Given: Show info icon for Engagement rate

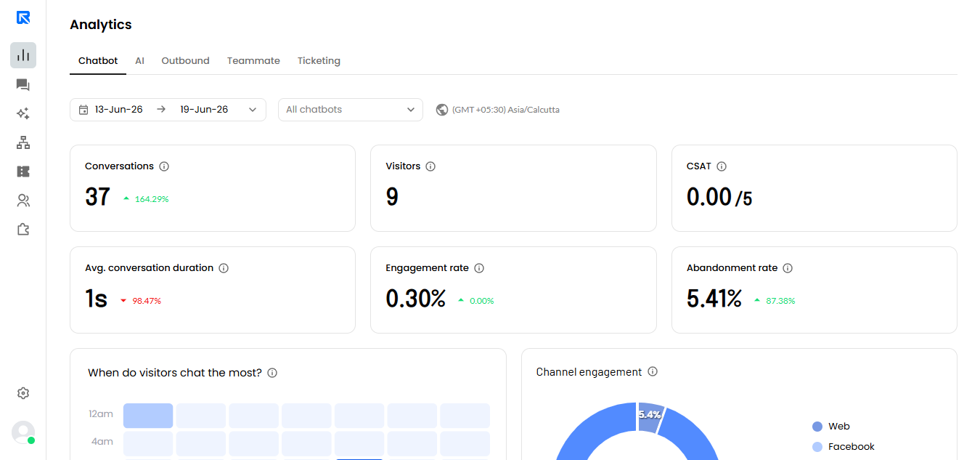Looking at the screenshot, I should click(x=479, y=268).
